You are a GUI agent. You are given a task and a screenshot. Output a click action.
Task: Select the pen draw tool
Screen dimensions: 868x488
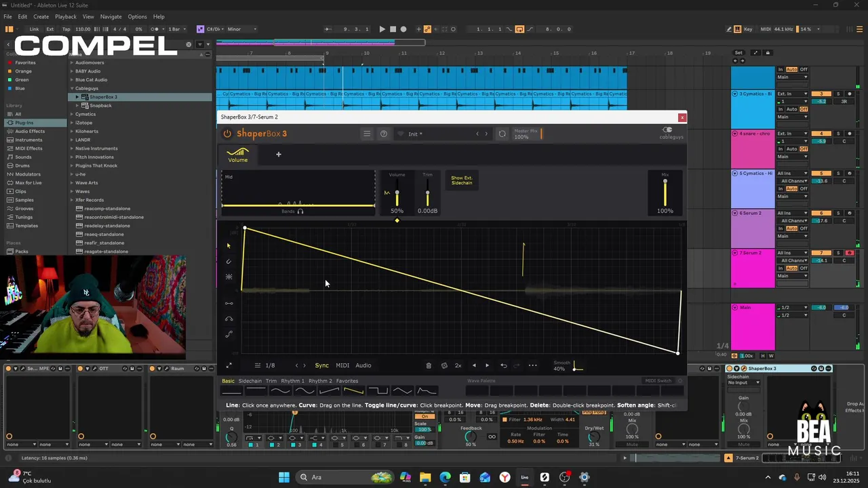[229, 261]
